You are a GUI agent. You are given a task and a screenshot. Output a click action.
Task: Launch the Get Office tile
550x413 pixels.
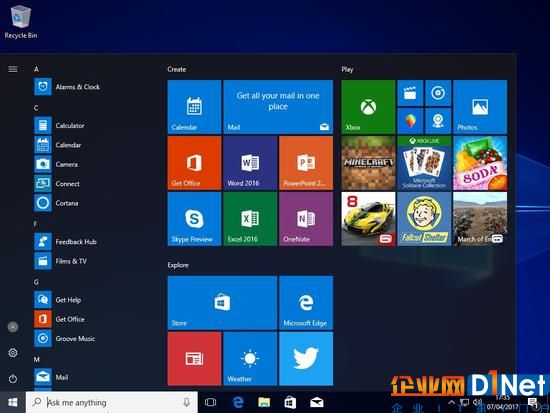coord(194,163)
